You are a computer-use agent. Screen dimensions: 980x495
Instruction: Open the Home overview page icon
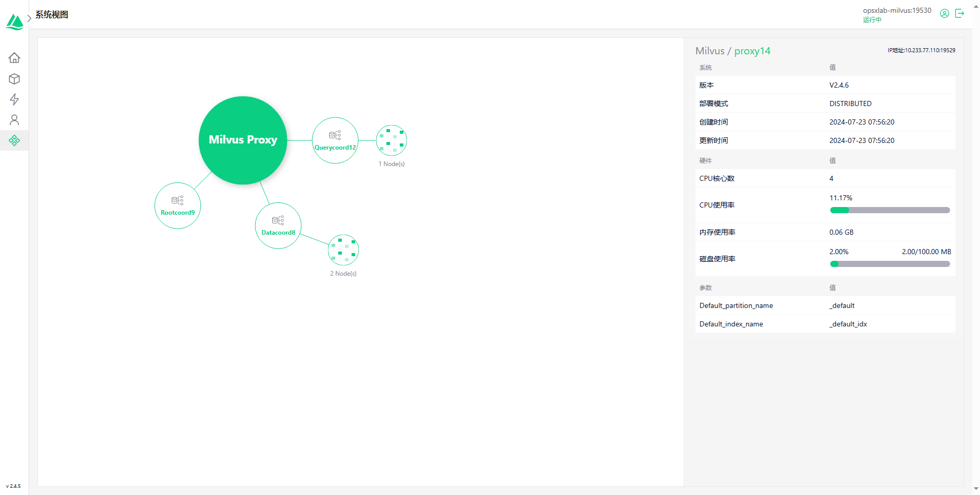14,57
